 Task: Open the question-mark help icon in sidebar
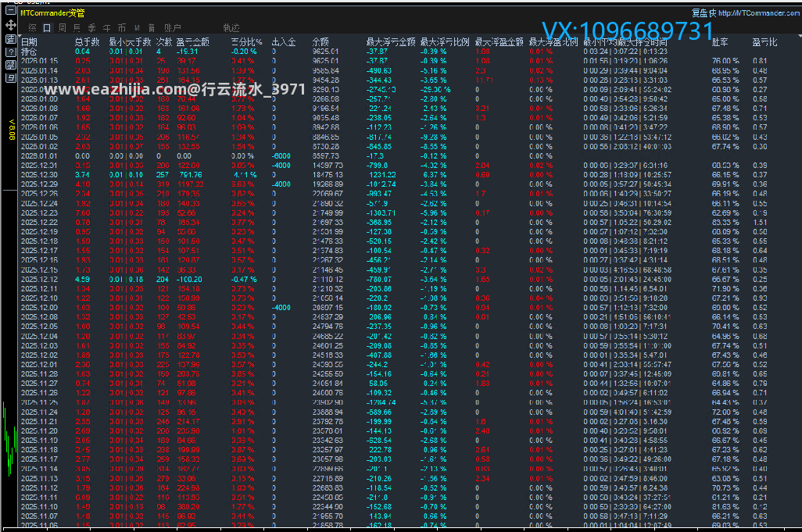pyautogui.click(x=10, y=52)
